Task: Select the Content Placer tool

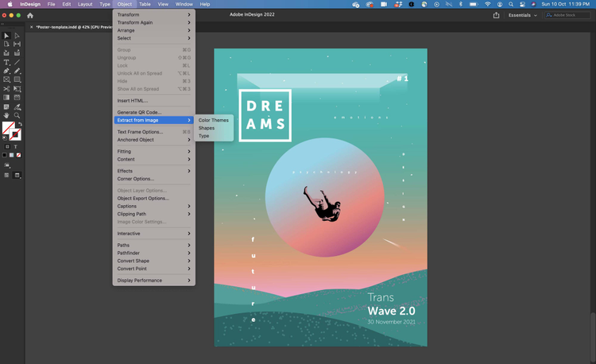Action: tap(17, 52)
